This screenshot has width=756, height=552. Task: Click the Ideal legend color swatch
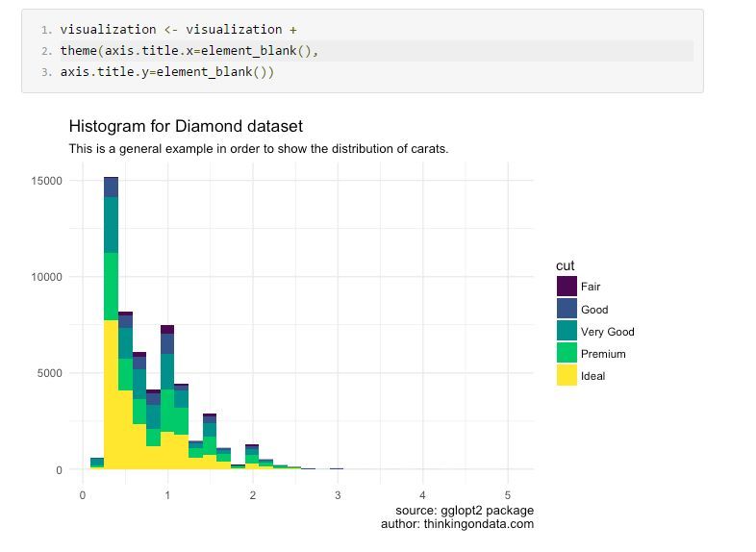tap(567, 375)
